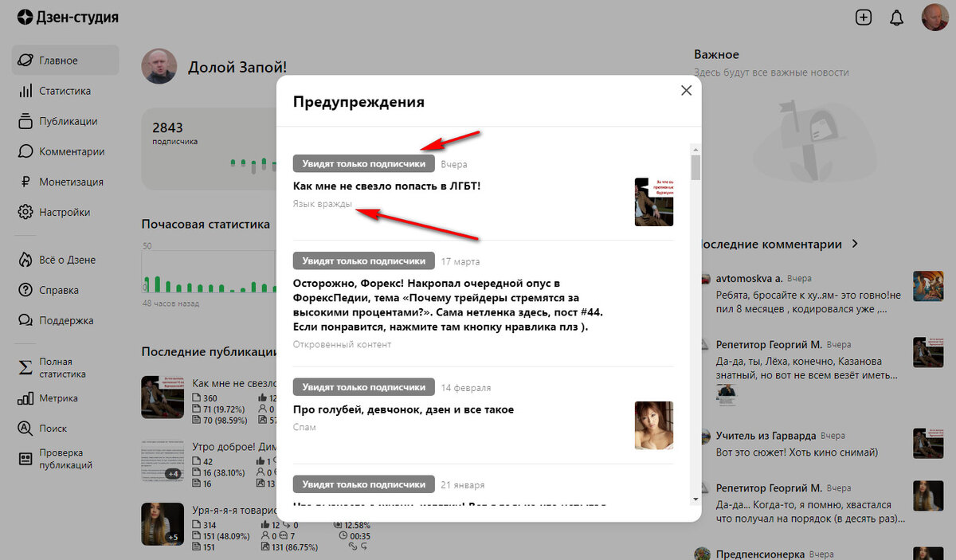Click the Поддержка chat icon
The image size is (956, 560).
[25, 320]
